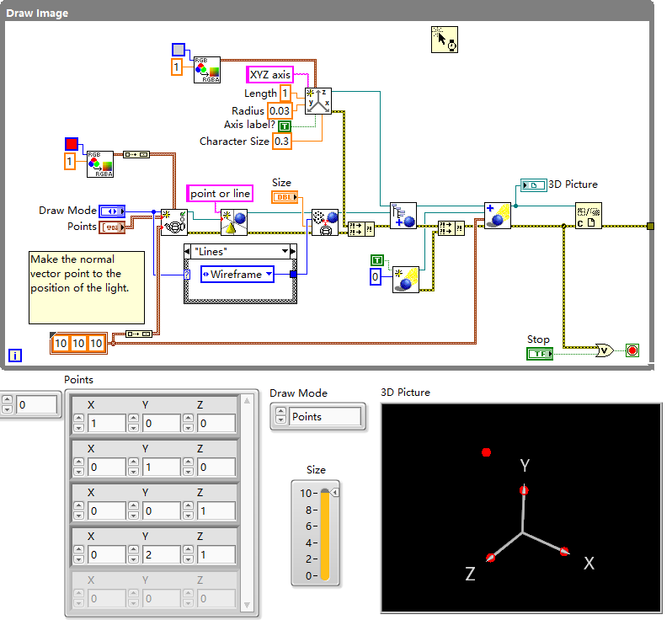Click the Draw Mode enum terminal
Image resolution: width=672 pixels, height=620 pixels.
click(x=112, y=211)
